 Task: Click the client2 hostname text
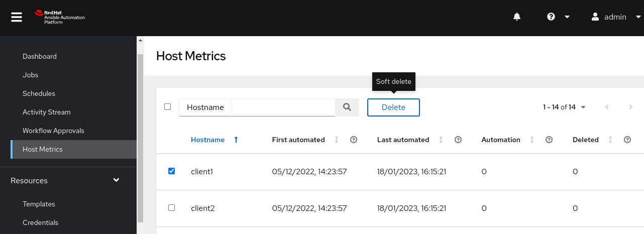pyautogui.click(x=203, y=208)
